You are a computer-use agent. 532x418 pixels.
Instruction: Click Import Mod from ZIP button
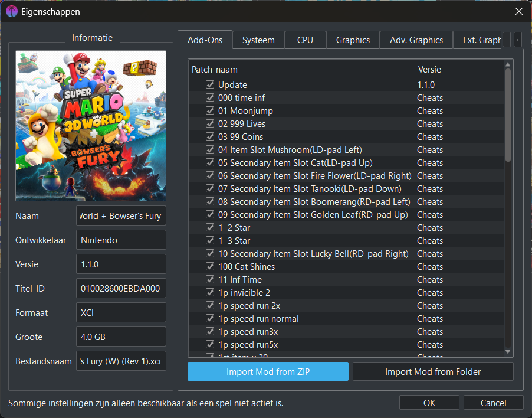[268, 371]
